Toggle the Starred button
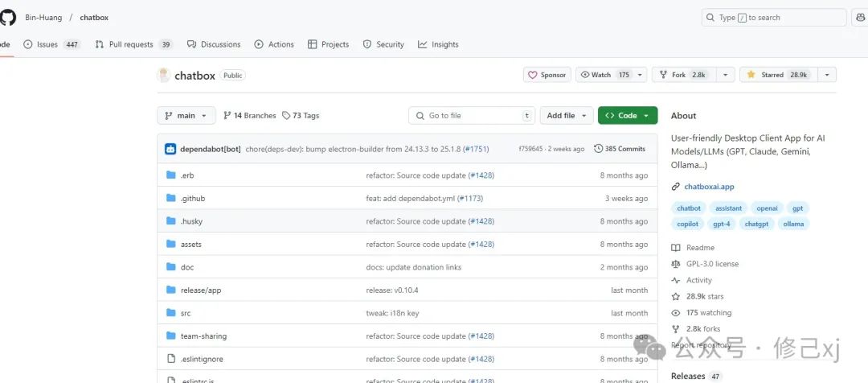Viewport: 868px width, 383px height. (x=778, y=75)
